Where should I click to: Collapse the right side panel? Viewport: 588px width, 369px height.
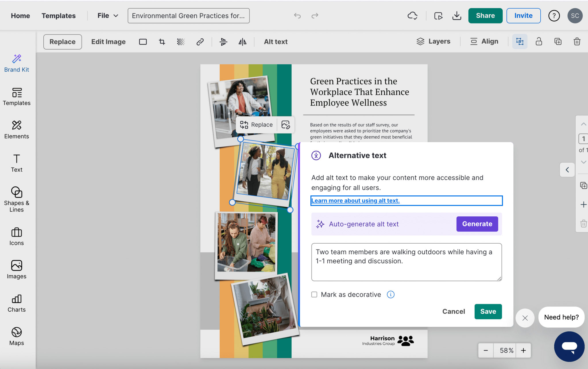[567, 170]
